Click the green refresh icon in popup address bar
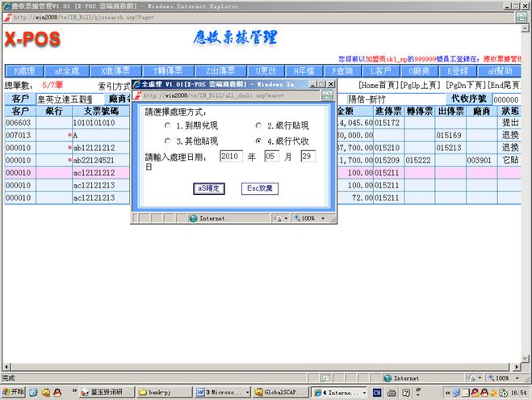 tap(327, 95)
